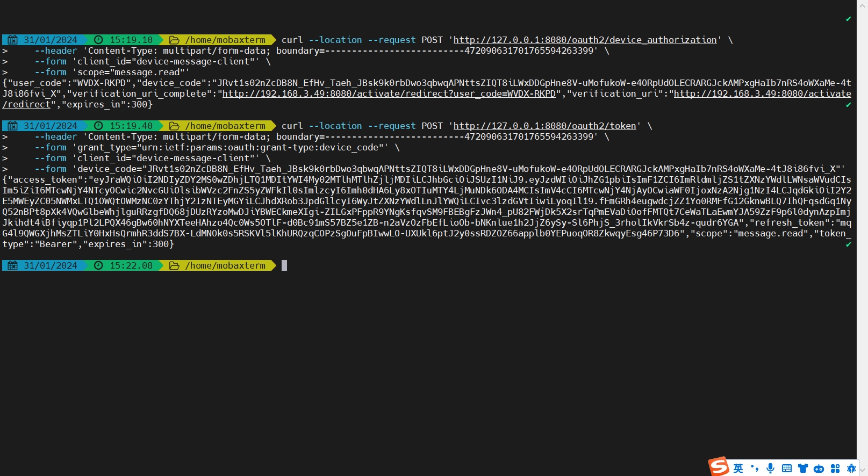Screen dimensions: 868x476
Task: Click the clock icon beside 15:19.40
Action: pyautogui.click(x=98, y=126)
